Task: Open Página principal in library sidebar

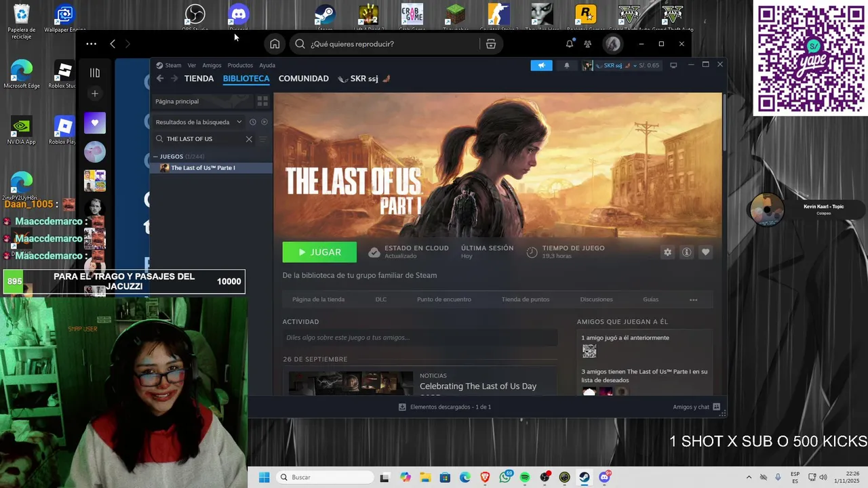Action: [x=177, y=101]
